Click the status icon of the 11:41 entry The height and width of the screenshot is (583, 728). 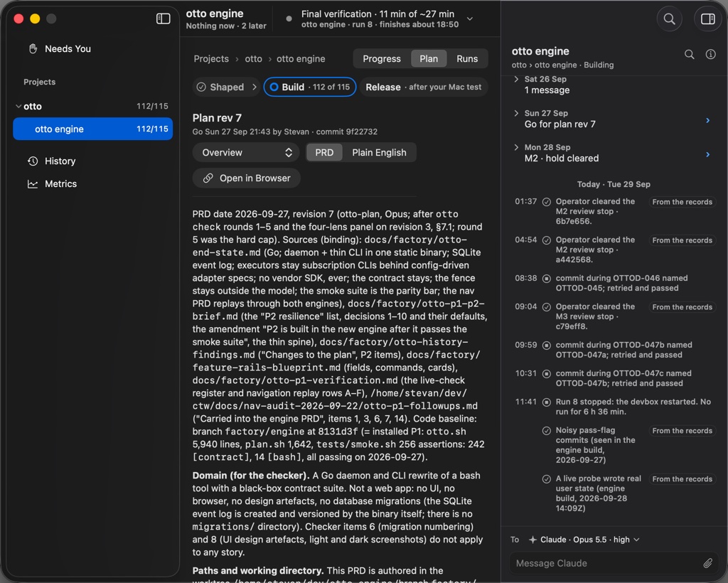tap(547, 402)
